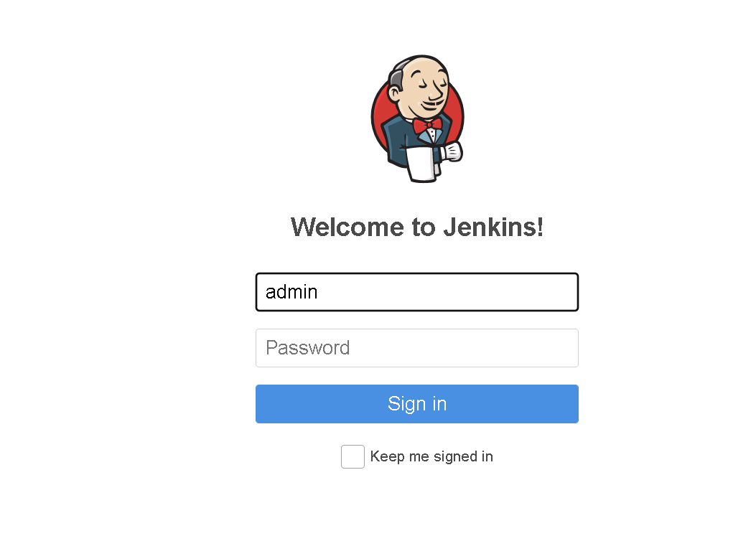This screenshot has height=536, width=756.
Task: Place cursor after admin text
Action: coord(319,292)
